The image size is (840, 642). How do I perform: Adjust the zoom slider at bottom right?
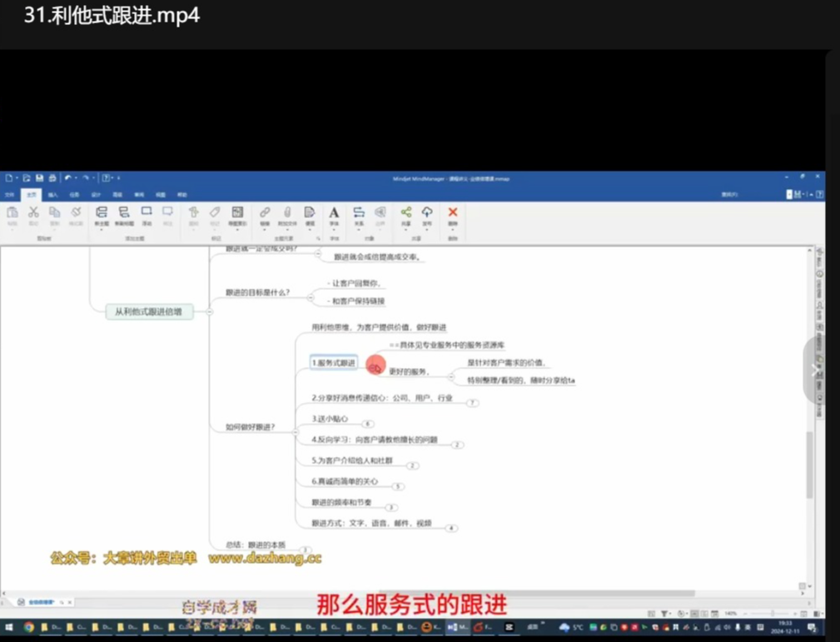tap(773, 613)
